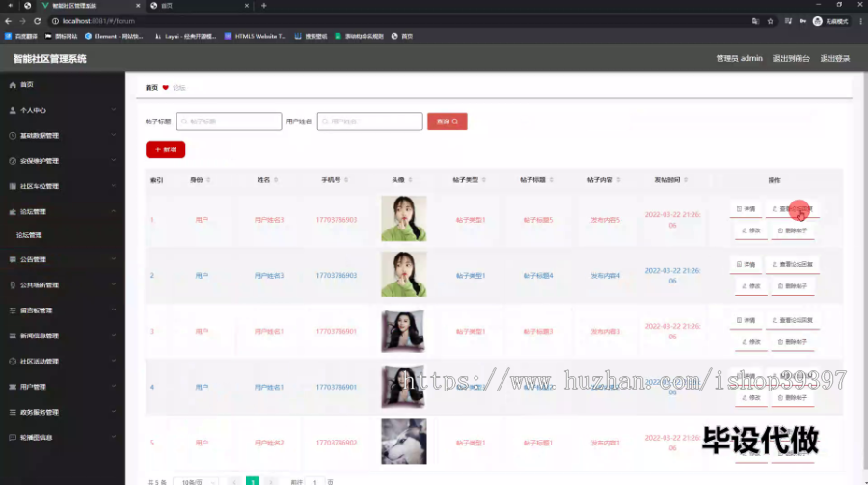Sort table by 姓名 column arrows

[276, 180]
